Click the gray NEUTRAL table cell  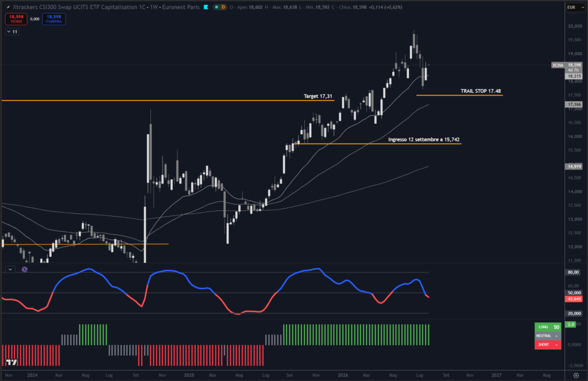(x=543, y=336)
